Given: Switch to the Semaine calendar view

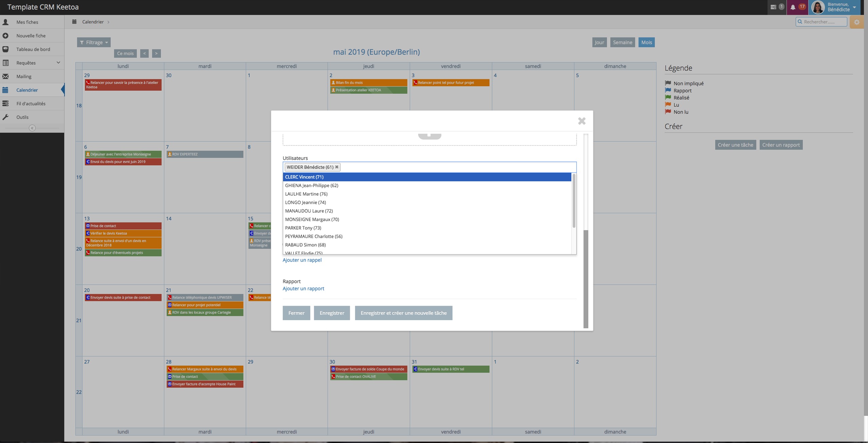Looking at the screenshot, I should pos(622,42).
